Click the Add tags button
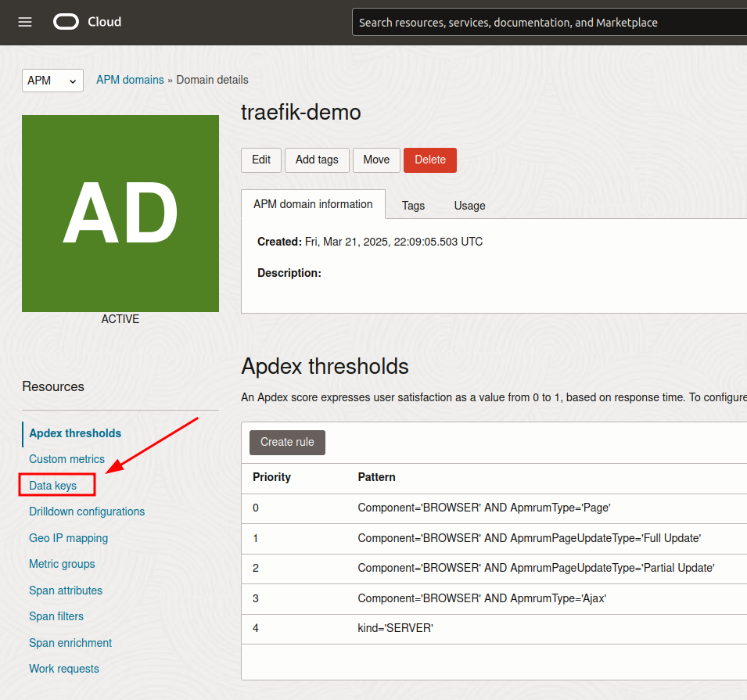 [317, 160]
